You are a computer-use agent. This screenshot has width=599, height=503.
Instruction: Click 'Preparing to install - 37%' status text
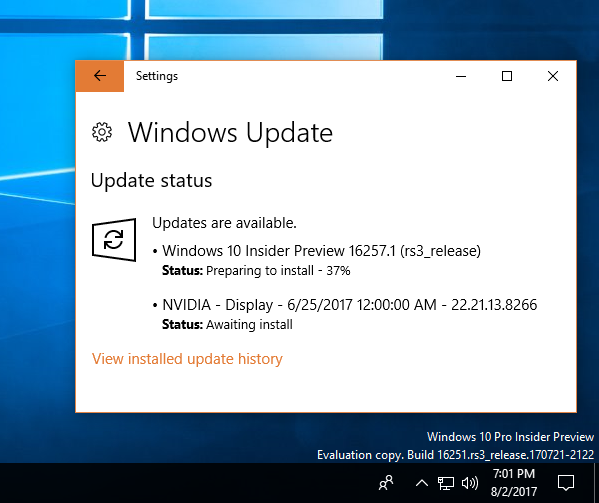click(278, 271)
